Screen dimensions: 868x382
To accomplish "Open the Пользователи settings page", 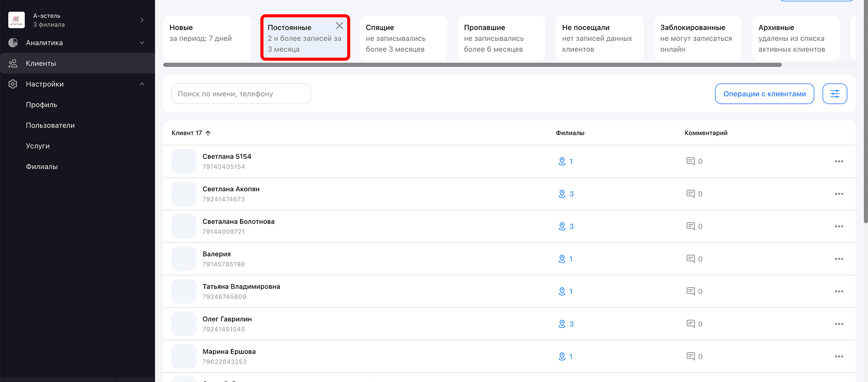I will coord(50,125).
